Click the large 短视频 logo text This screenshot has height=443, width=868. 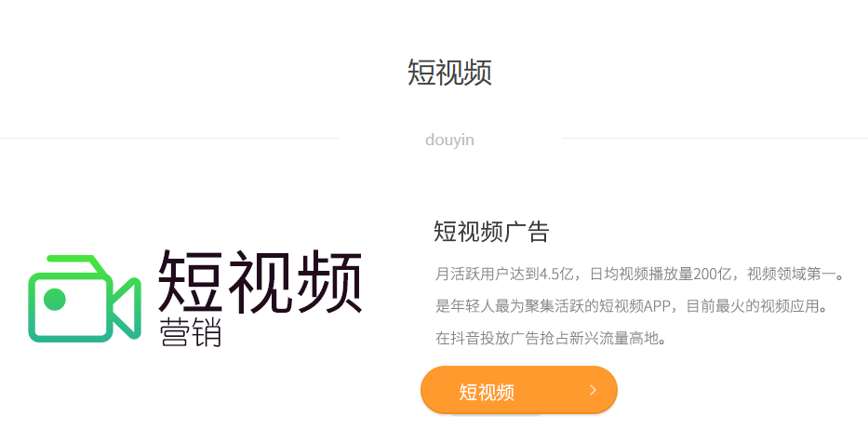(x=260, y=281)
